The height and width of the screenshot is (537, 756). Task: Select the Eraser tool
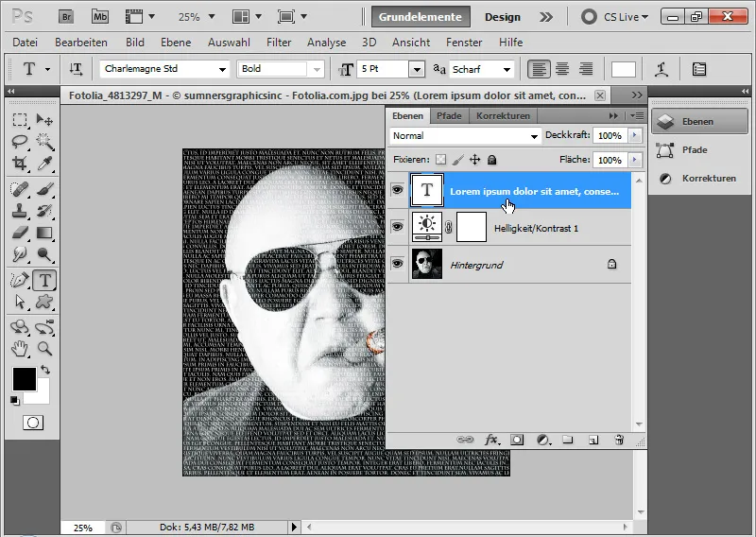20,233
